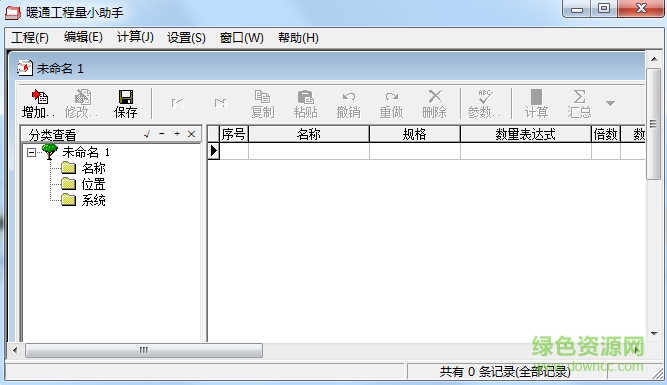
Task: Click the 复制 (Copy) toolbar icon
Action: click(x=262, y=103)
